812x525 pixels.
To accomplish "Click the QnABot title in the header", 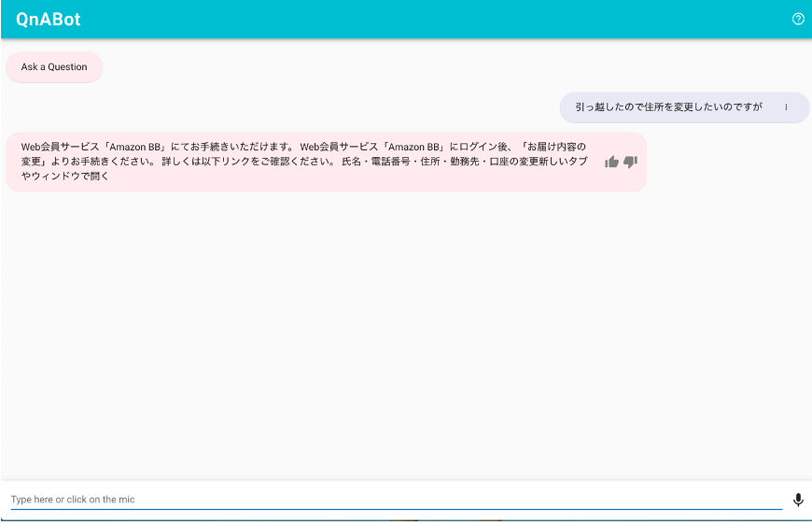I will pyautogui.click(x=49, y=20).
